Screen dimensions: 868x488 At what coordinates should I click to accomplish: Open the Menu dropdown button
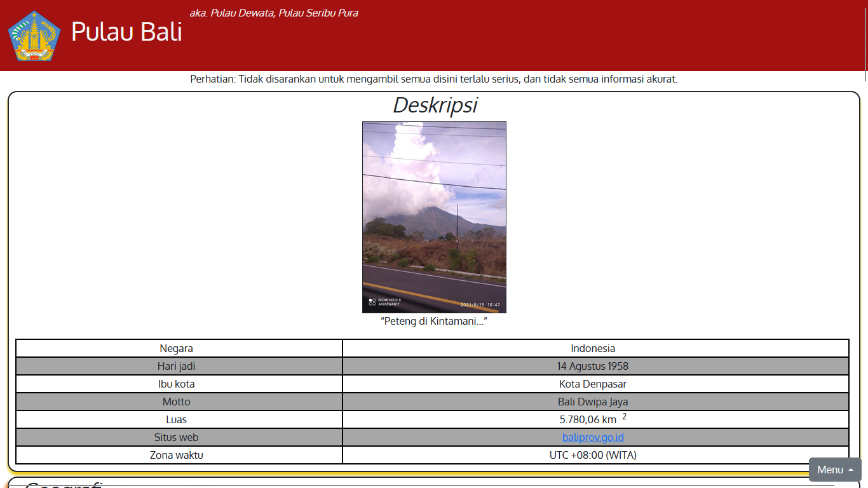pos(835,470)
